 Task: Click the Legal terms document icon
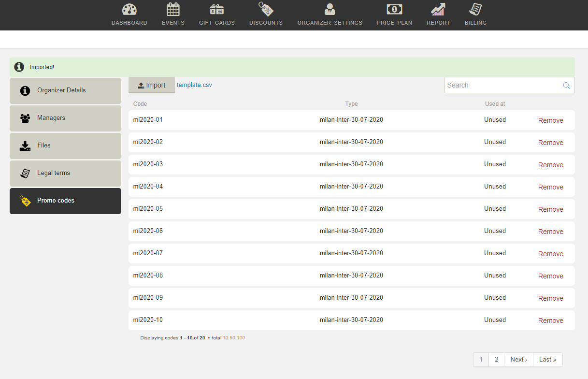pyautogui.click(x=25, y=173)
